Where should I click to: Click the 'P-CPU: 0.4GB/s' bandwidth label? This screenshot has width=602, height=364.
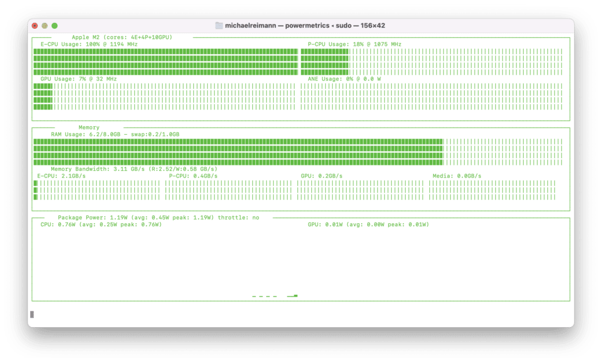(x=193, y=176)
